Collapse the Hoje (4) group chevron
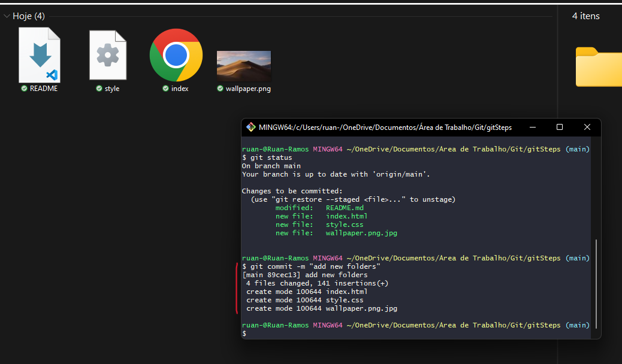The height and width of the screenshot is (364, 622). (x=7, y=16)
